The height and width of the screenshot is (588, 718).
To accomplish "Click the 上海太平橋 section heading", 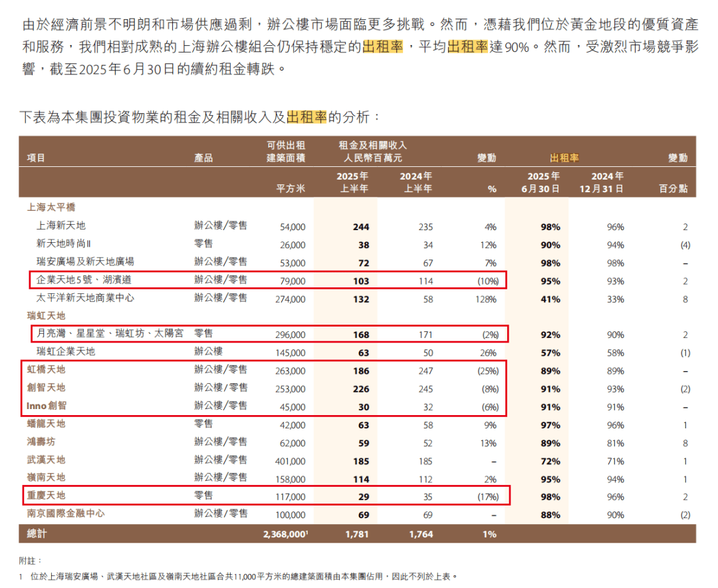I will (47, 208).
